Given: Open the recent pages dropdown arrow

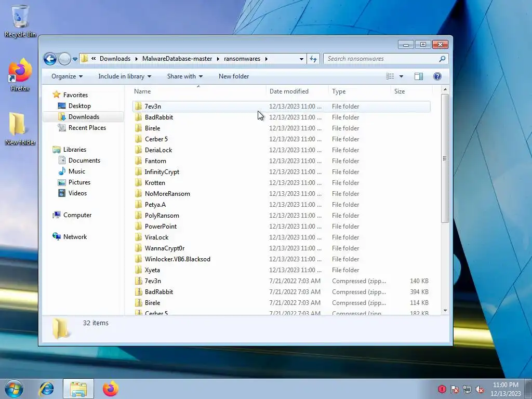Looking at the screenshot, I should tap(75, 59).
